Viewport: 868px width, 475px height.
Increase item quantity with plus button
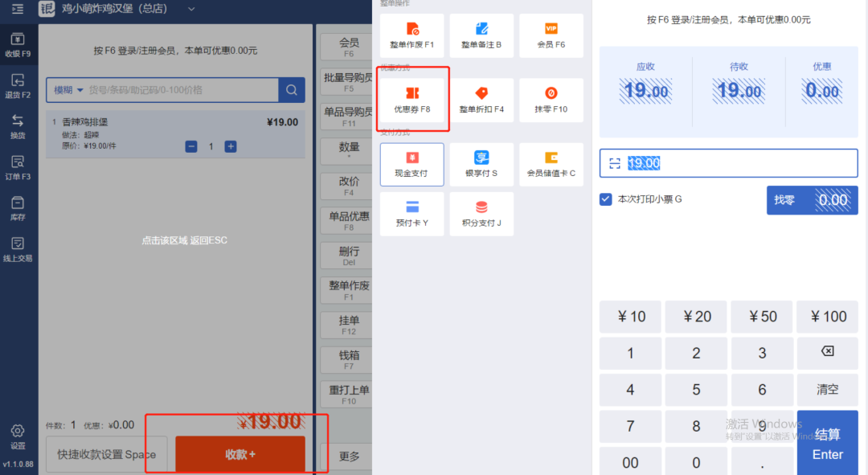click(231, 146)
